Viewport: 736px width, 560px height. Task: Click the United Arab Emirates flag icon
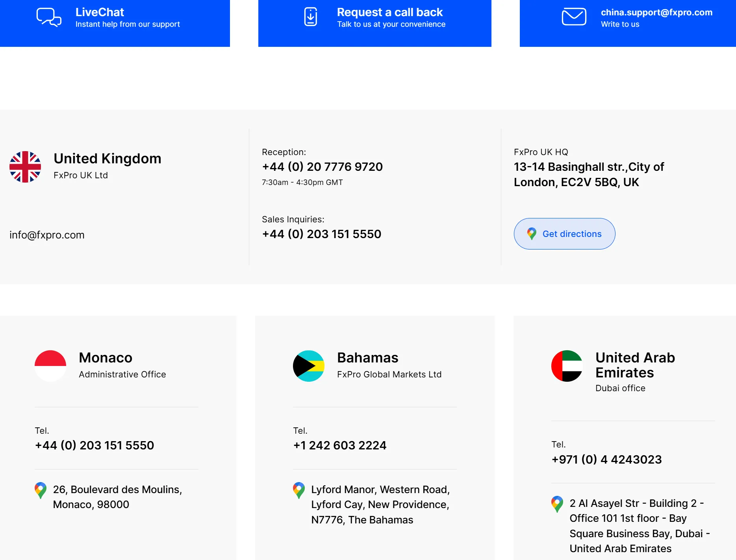[x=567, y=366]
